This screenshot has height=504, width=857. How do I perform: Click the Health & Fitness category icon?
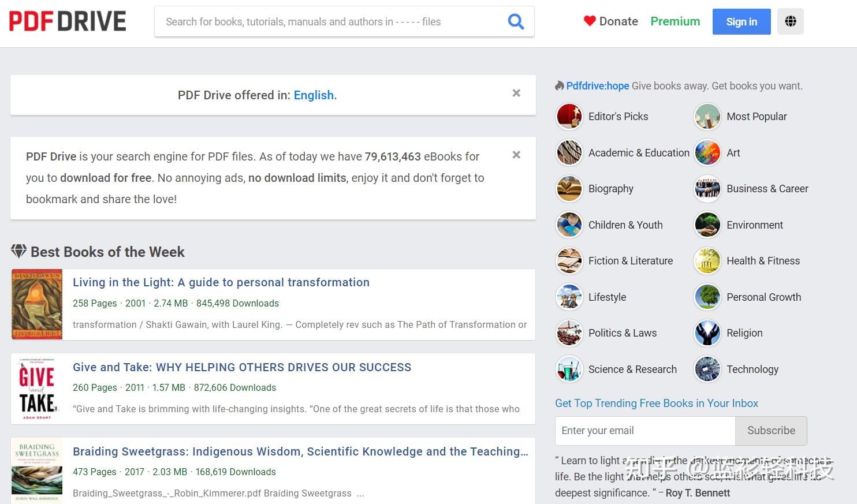[x=707, y=261]
